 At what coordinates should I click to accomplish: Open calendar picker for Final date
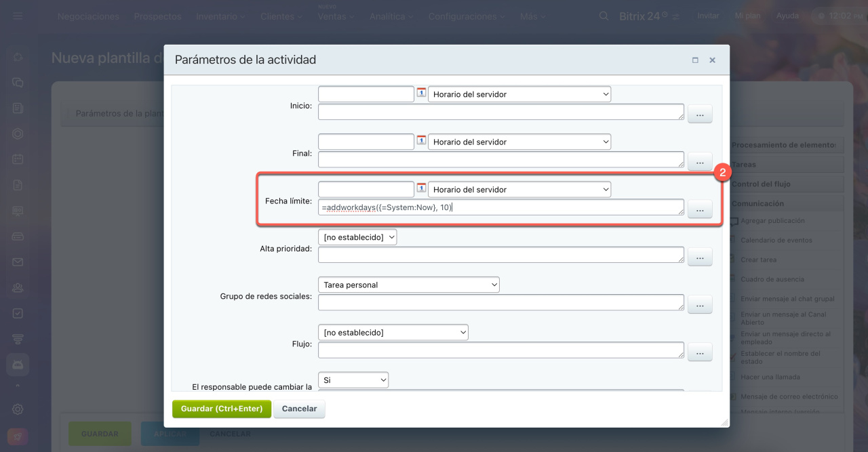tap(421, 141)
